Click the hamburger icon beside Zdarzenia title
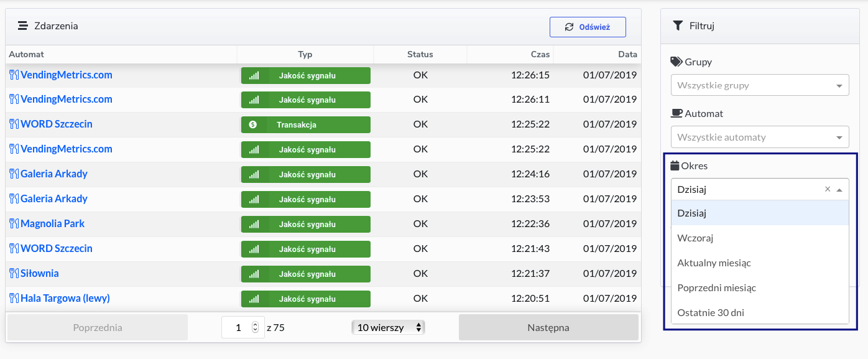The height and width of the screenshot is (359, 868). click(23, 26)
